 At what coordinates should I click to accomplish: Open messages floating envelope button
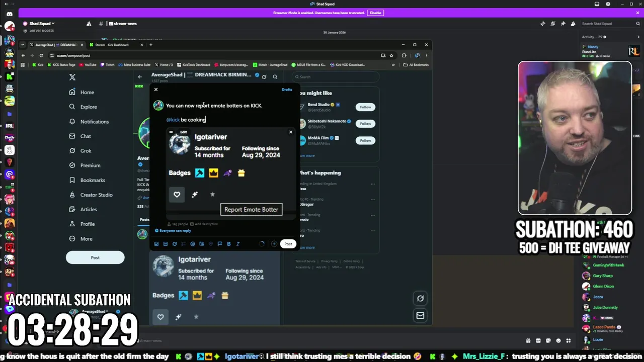(x=420, y=316)
